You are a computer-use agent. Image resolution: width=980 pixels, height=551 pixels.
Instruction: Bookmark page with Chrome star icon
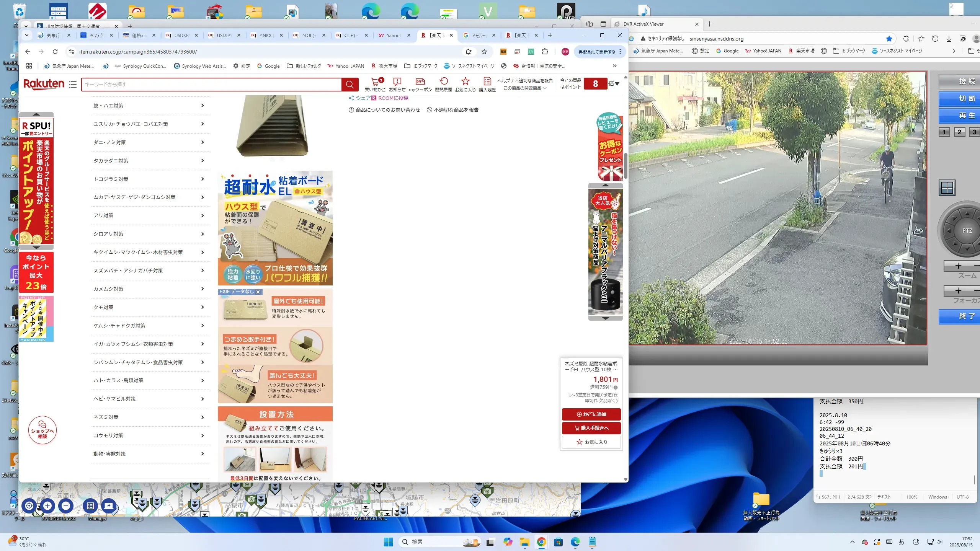(x=484, y=52)
